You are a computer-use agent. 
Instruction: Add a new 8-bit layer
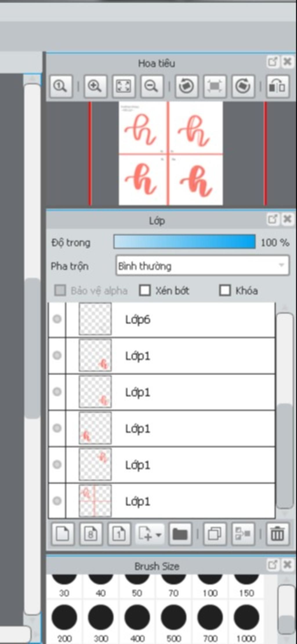coord(91,534)
